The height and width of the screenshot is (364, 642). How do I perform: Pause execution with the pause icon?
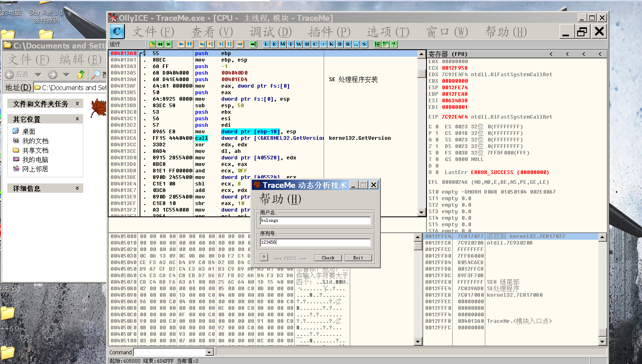coord(190,44)
